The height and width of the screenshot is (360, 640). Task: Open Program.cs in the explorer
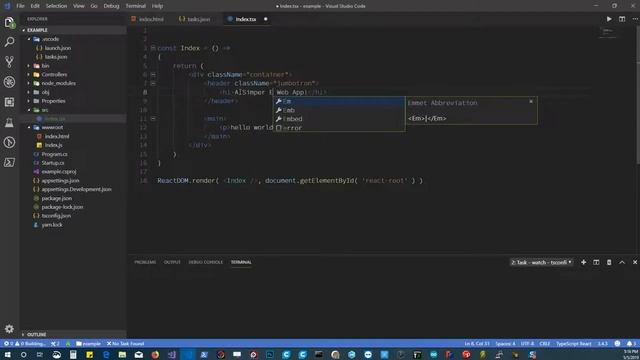pos(73,154)
